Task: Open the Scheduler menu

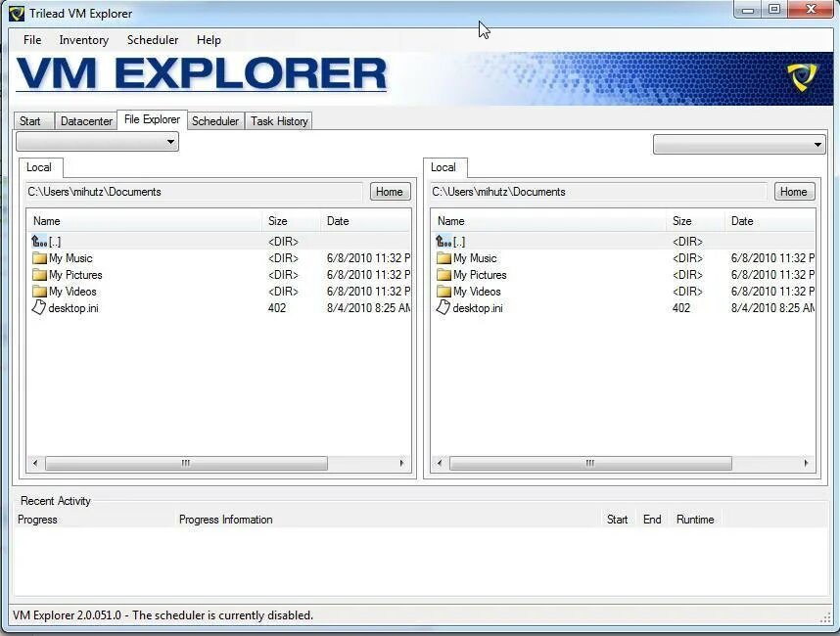Action: click(x=153, y=40)
